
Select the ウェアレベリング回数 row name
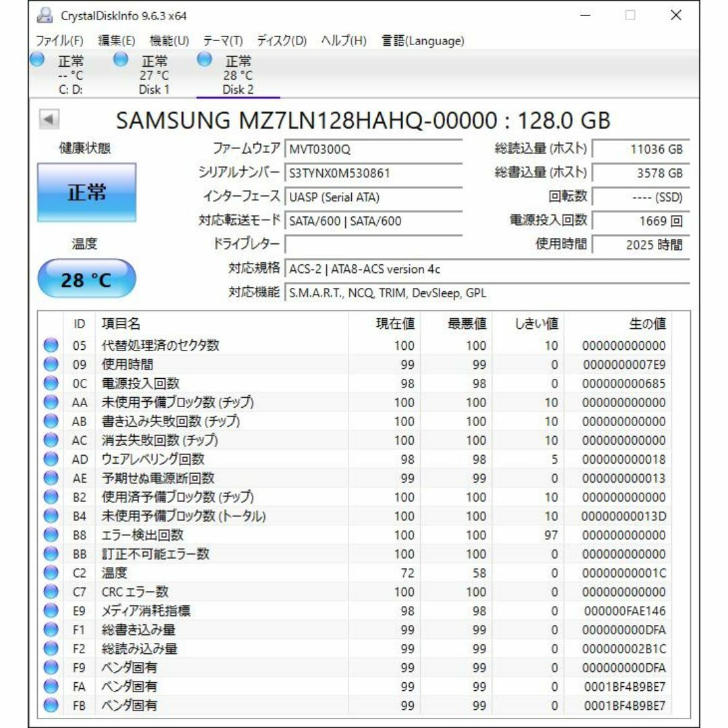pyautogui.click(x=153, y=459)
